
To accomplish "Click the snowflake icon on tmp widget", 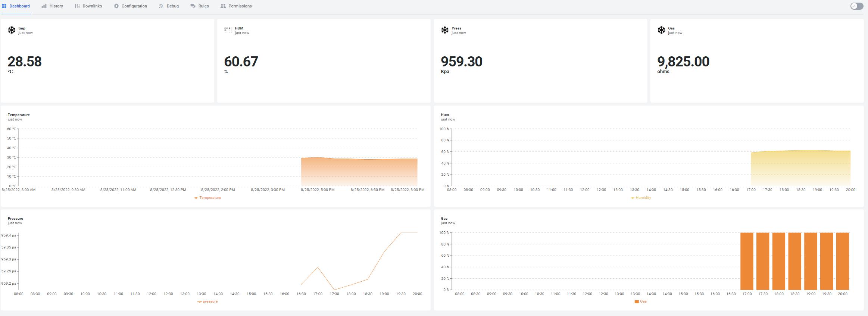I will [12, 30].
